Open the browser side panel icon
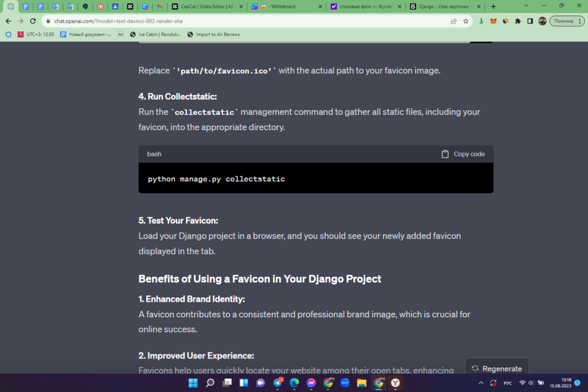This screenshot has width=588, height=392. 530,21
